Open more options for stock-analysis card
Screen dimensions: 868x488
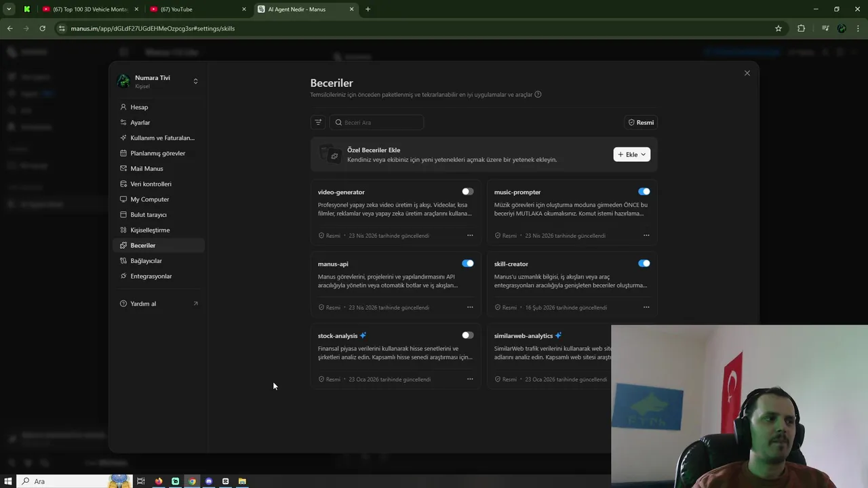(470, 379)
